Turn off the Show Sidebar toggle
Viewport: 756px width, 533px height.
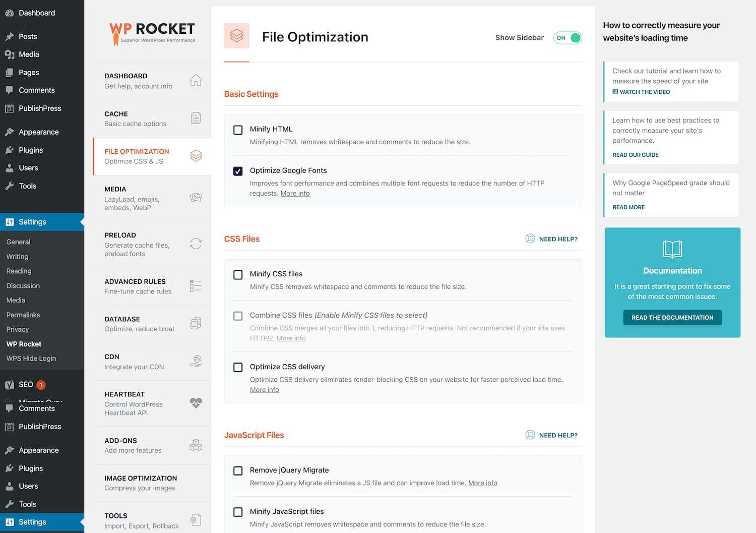click(568, 37)
